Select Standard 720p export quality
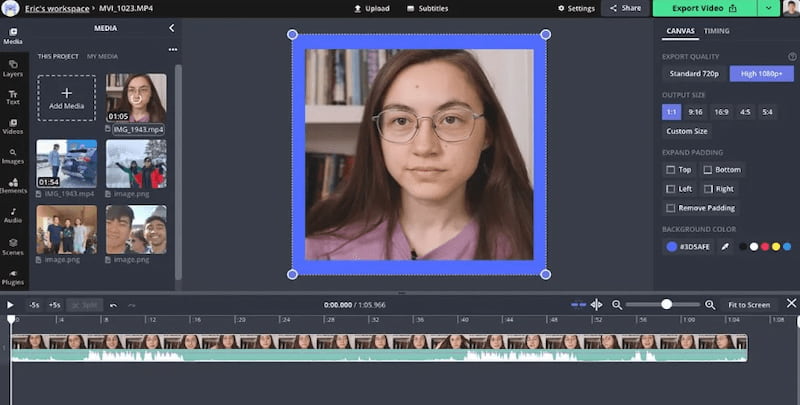This screenshot has width=800, height=405. 694,74
